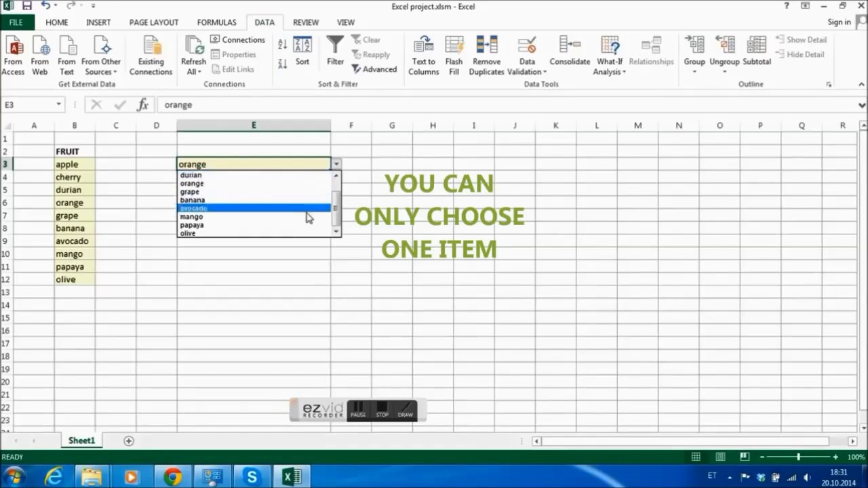Click Remove Duplicates

coord(487,56)
